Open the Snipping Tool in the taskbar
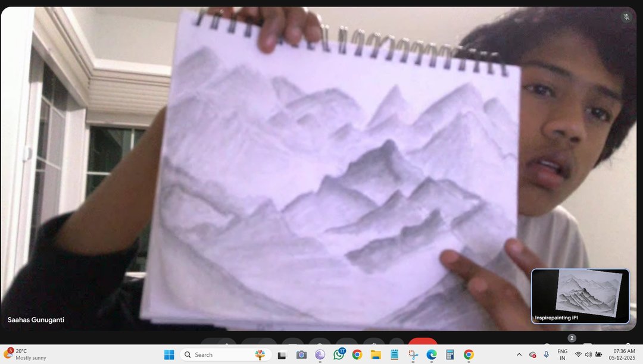This screenshot has height=364, width=643. pos(413,355)
